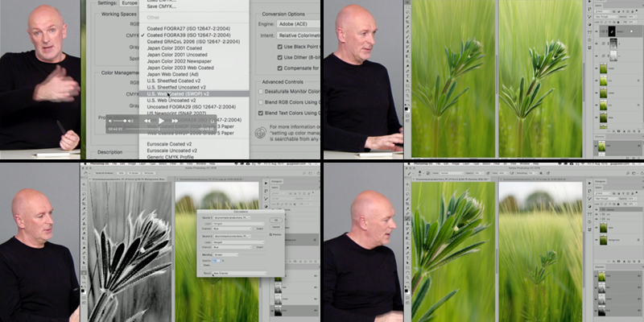Select Blue channel thumbnail in bottom-right frame
The width and height of the screenshot is (644, 322).
(x=601, y=311)
